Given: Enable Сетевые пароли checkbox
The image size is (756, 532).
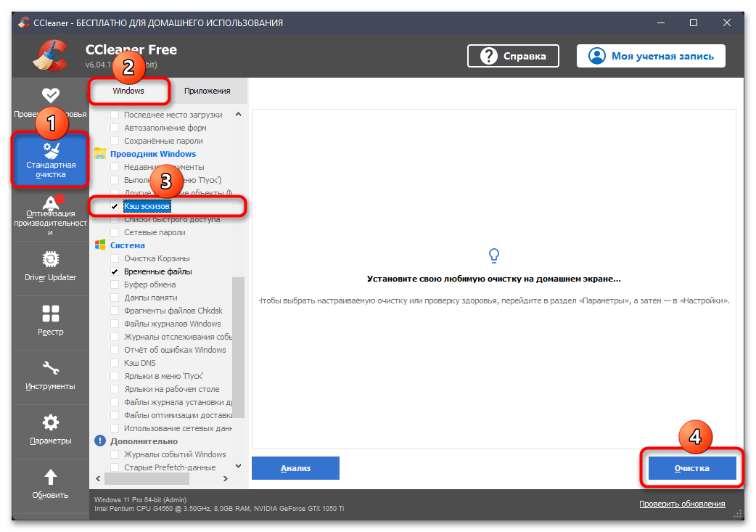Looking at the screenshot, I should tap(115, 232).
